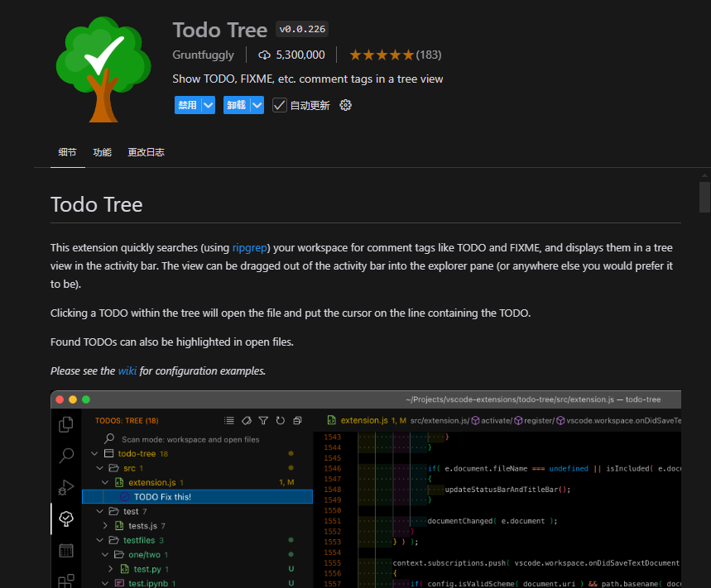Expand the test.py tree chevron
711x588 pixels.
111,568
